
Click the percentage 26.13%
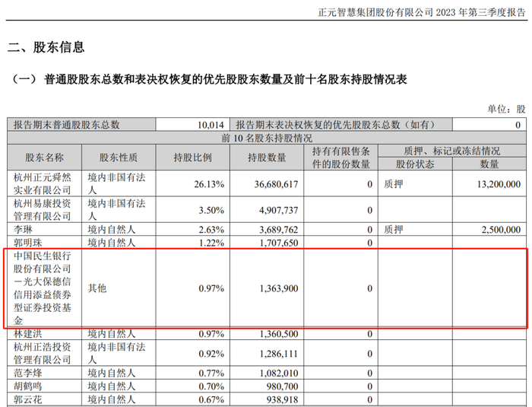[209, 184]
